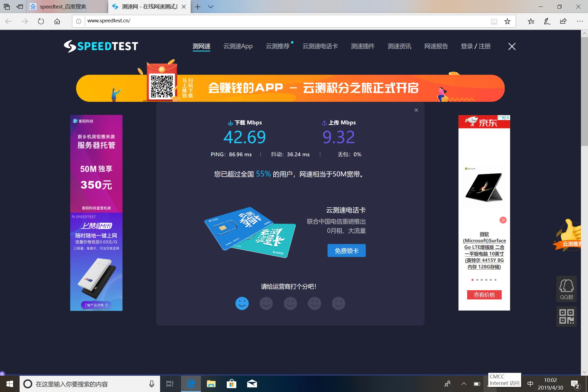
Task: Expand the tab list chevron
Action: click(x=210, y=7)
